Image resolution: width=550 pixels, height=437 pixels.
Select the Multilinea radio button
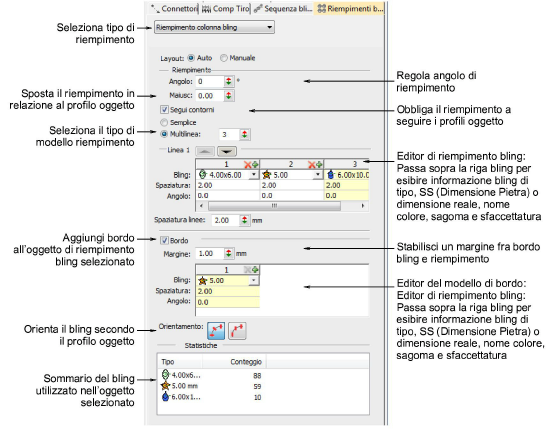(164, 134)
